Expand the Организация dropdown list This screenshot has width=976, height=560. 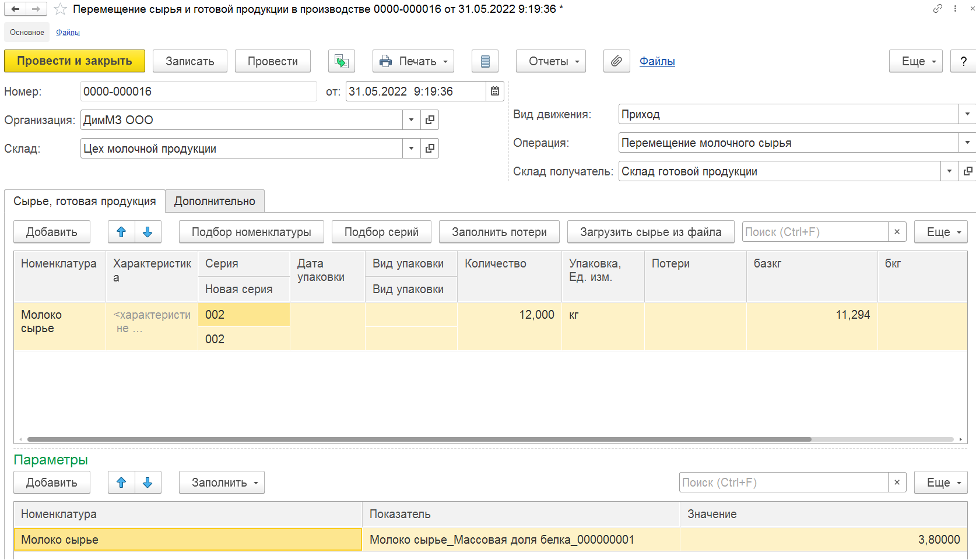point(412,120)
